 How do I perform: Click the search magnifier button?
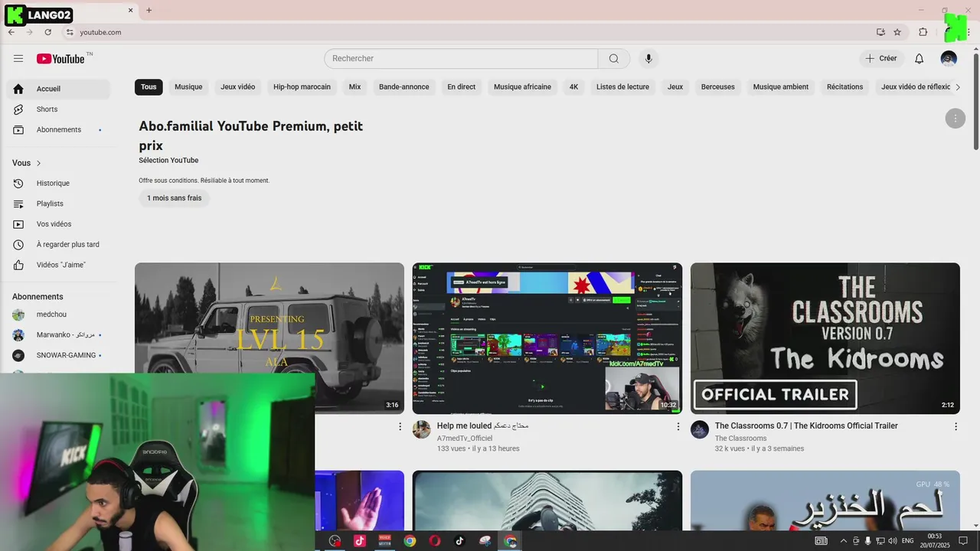[x=614, y=59]
